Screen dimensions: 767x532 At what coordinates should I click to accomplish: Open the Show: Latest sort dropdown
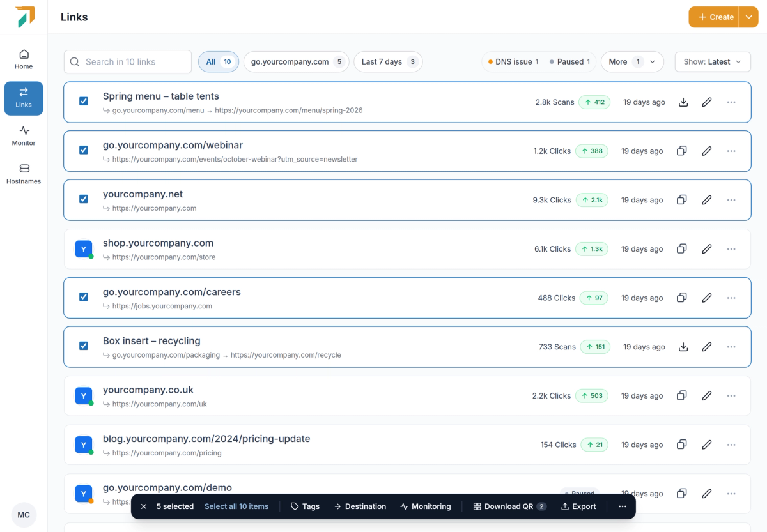pyautogui.click(x=713, y=62)
